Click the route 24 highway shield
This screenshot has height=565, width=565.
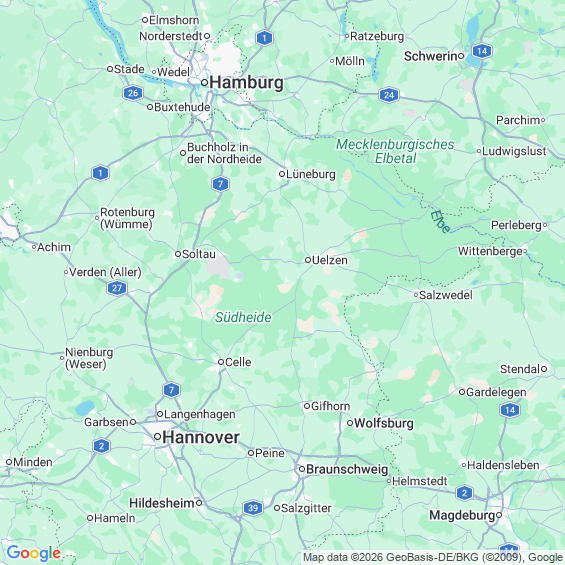[x=389, y=95]
